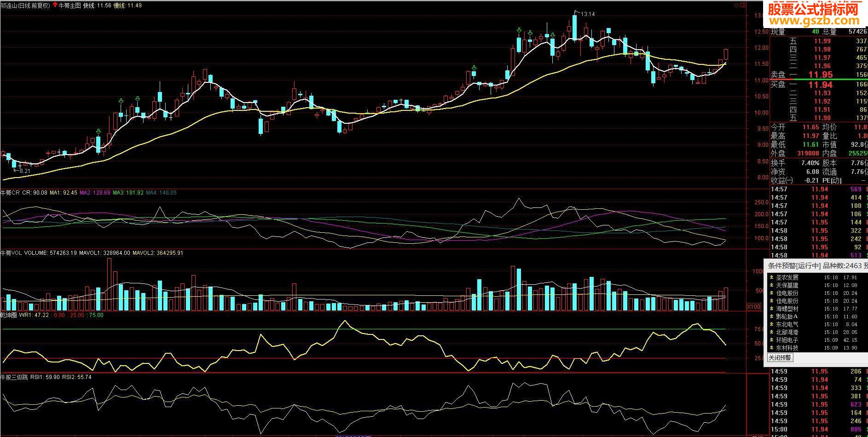
Task: Click the sell-four price 11.98
Action: [822, 49]
